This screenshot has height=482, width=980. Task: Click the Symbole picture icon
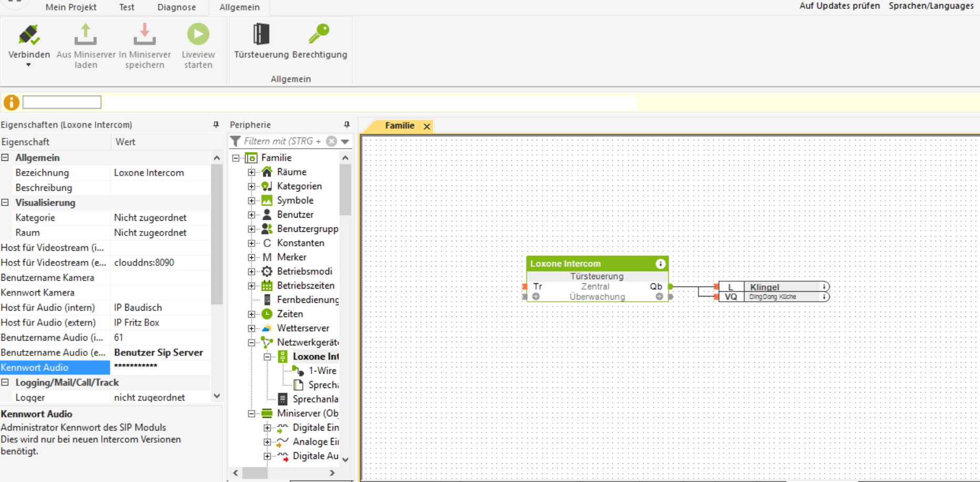(x=267, y=200)
